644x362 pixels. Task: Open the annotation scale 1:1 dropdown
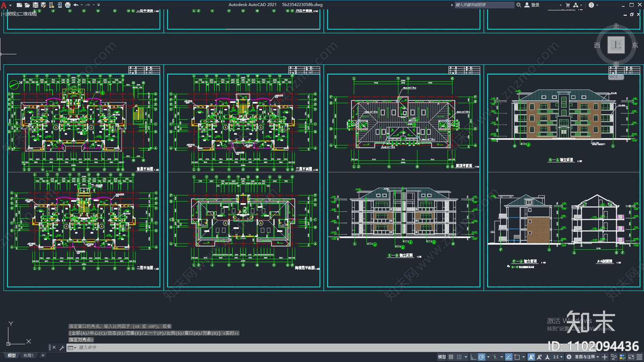pos(557,357)
